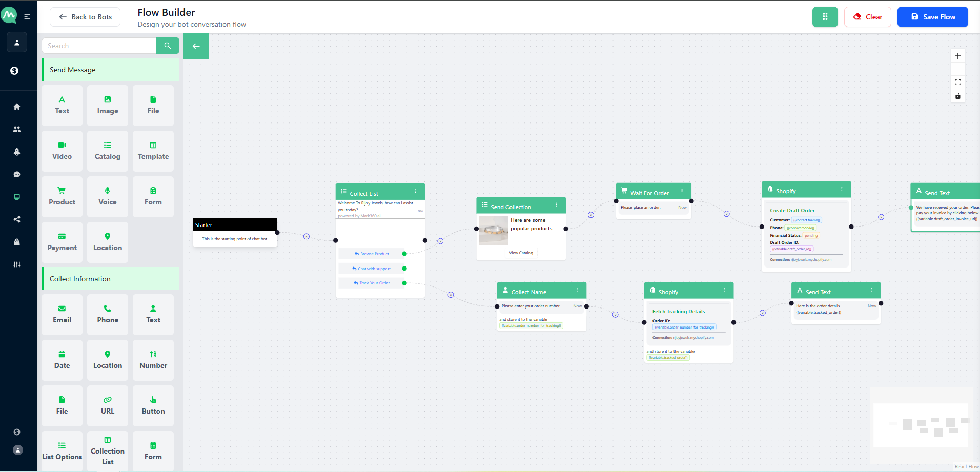Pick the Voice message block
The width and height of the screenshot is (980, 472).
click(x=108, y=196)
